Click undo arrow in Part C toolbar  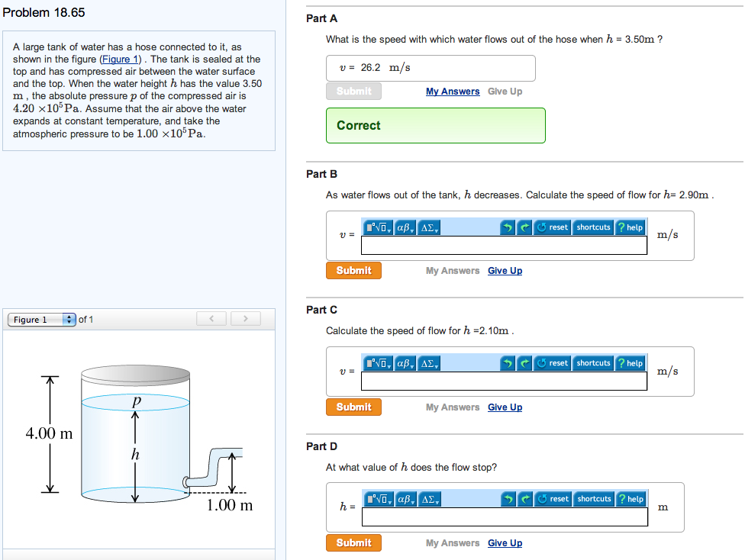[x=508, y=363]
